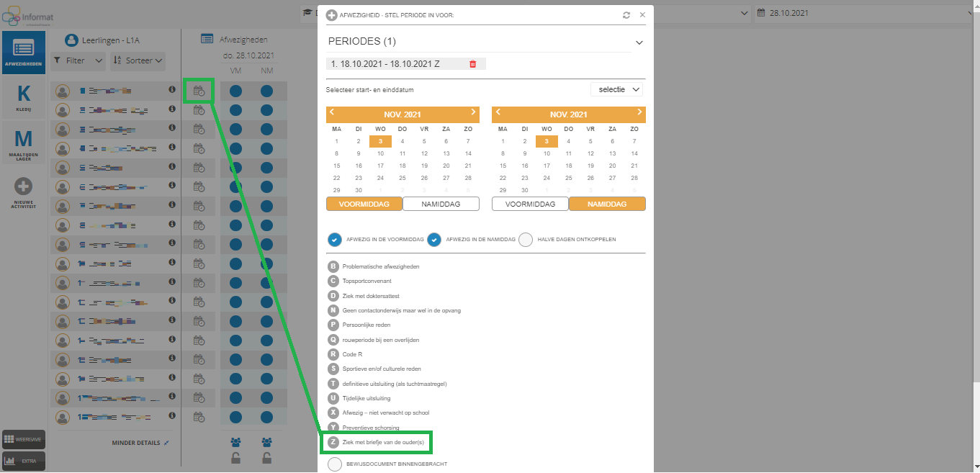Open the Sorteer dropdown
This screenshot has width=980, height=473.
[138, 61]
